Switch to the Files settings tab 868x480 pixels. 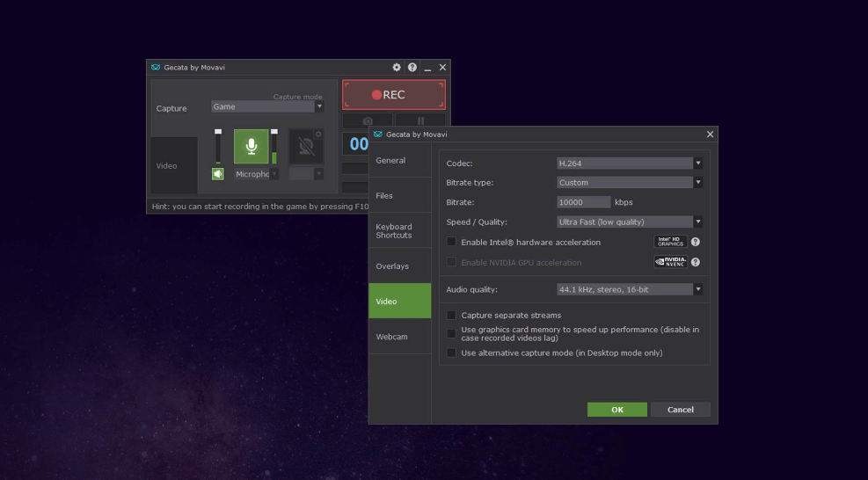[399, 195]
